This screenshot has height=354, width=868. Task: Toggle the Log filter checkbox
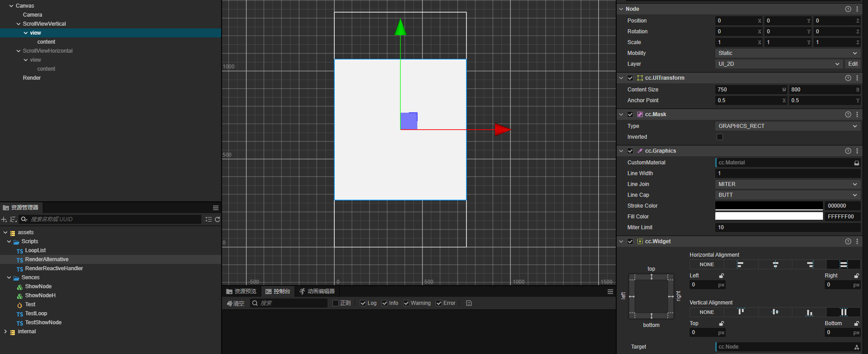click(x=363, y=303)
